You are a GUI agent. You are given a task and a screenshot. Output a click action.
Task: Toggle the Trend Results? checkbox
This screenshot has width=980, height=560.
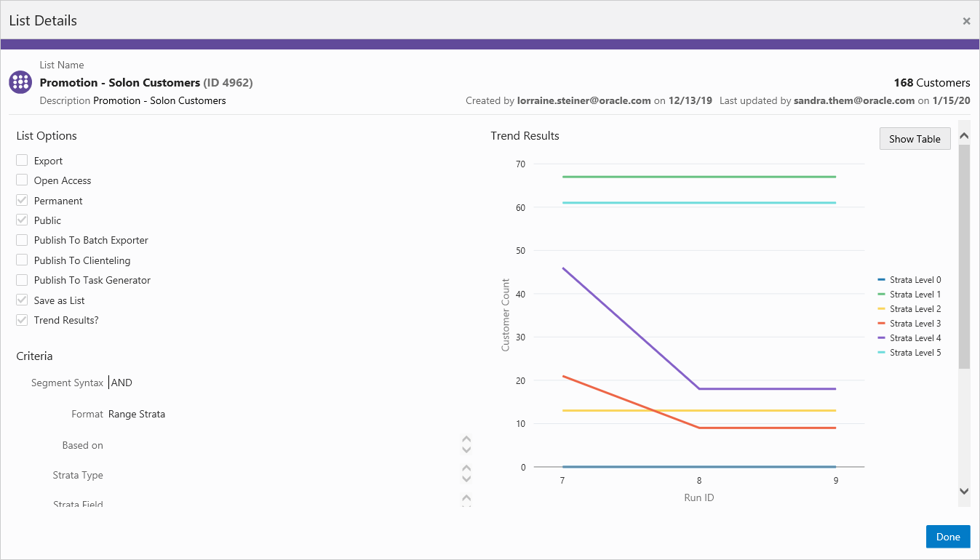point(22,319)
